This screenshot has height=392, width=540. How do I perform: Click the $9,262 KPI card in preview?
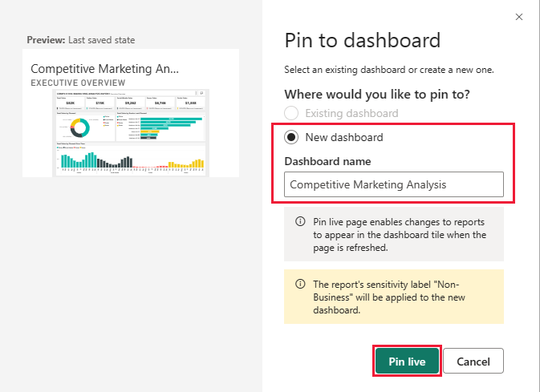point(130,103)
